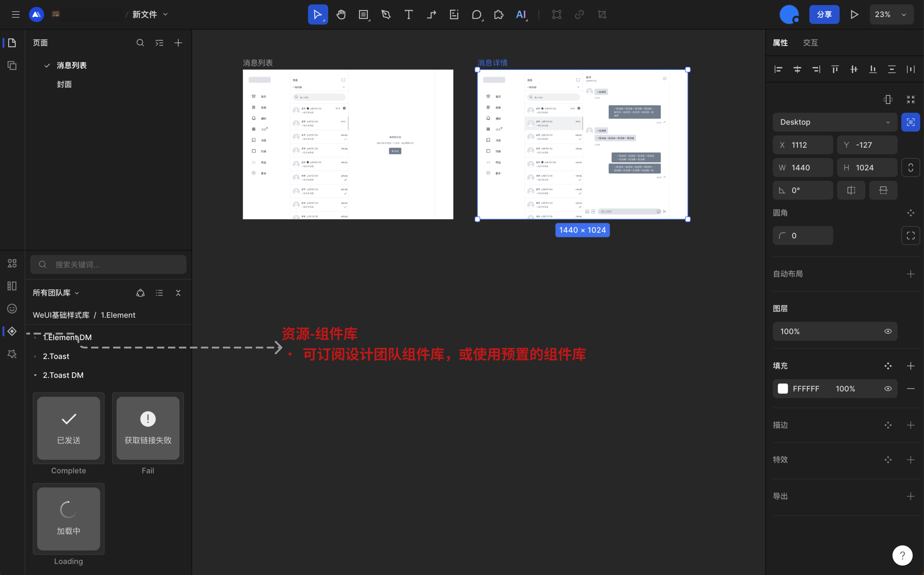Flip the selection vertically
Screen dimensions: 924x575
(x=883, y=190)
